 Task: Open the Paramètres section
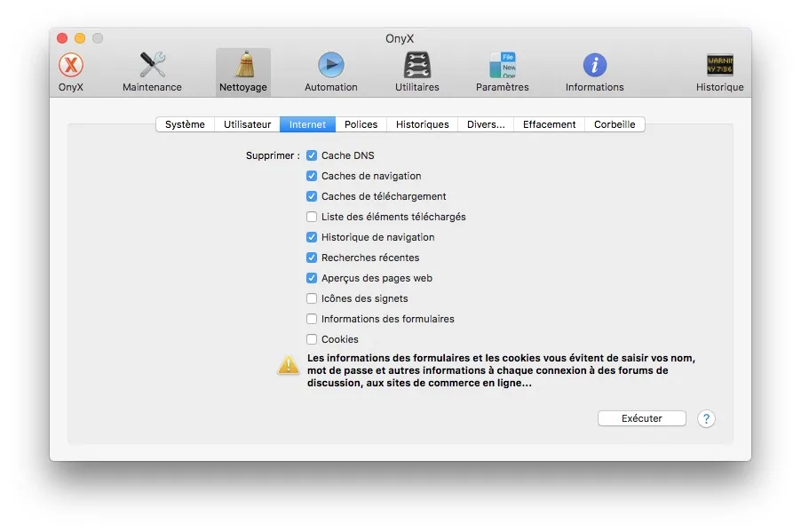(x=502, y=72)
